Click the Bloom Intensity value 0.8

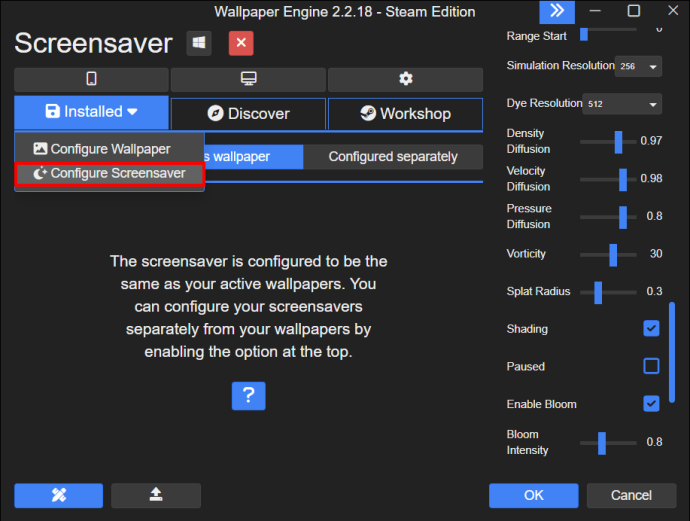(x=654, y=442)
